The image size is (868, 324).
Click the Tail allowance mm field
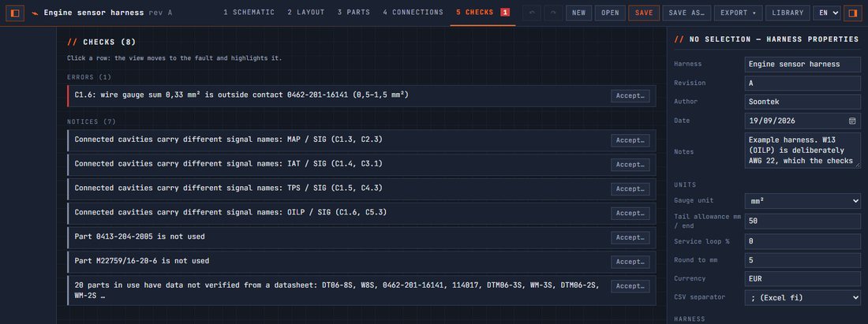(x=803, y=222)
